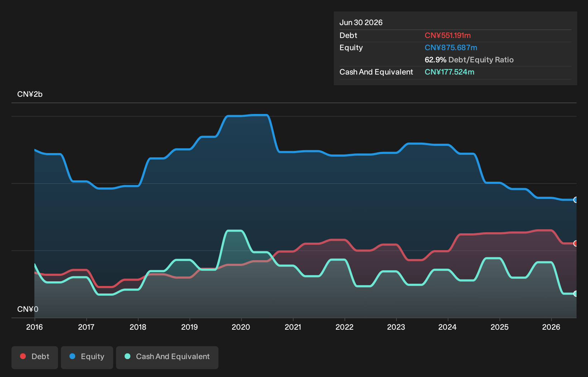
Task: Toggle the Debt legend button
Action: click(35, 357)
